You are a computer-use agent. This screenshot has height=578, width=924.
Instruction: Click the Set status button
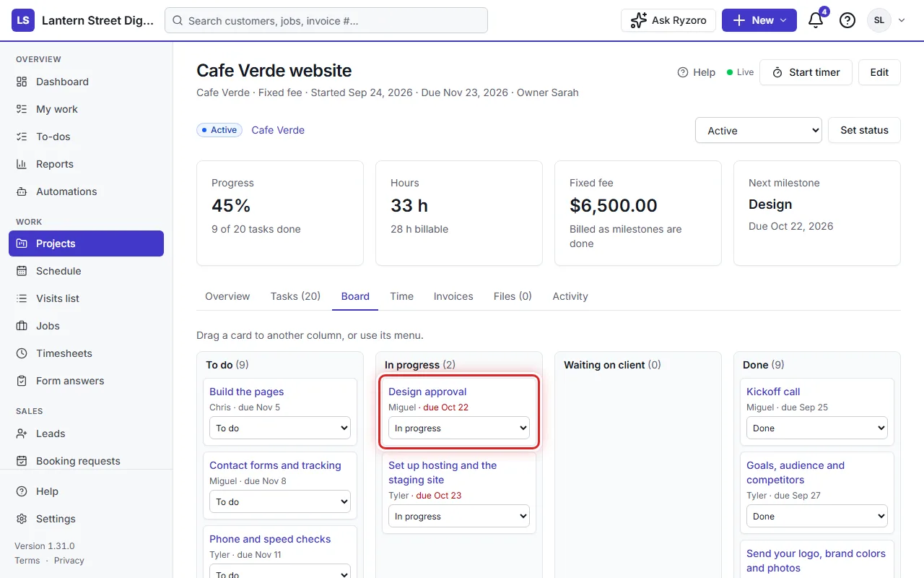tap(864, 130)
